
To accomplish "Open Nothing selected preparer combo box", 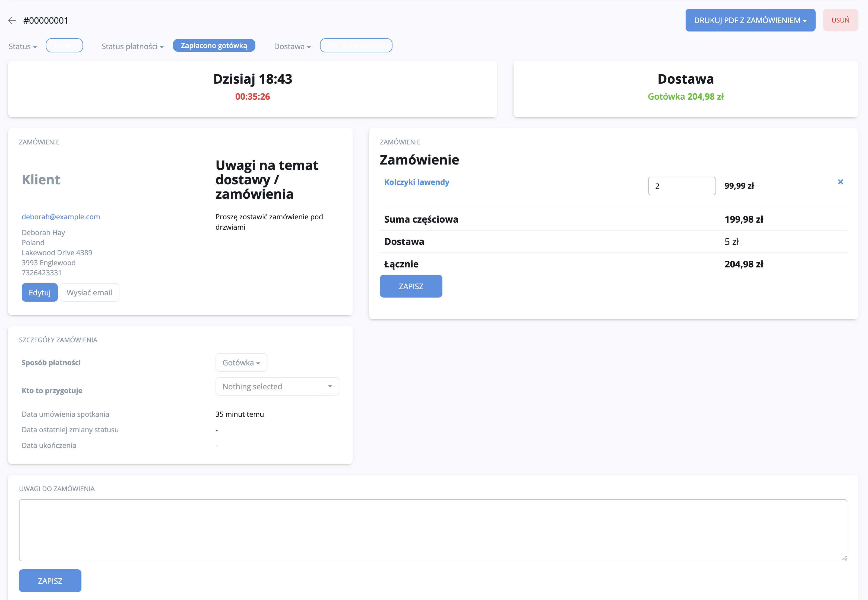I will coord(277,386).
